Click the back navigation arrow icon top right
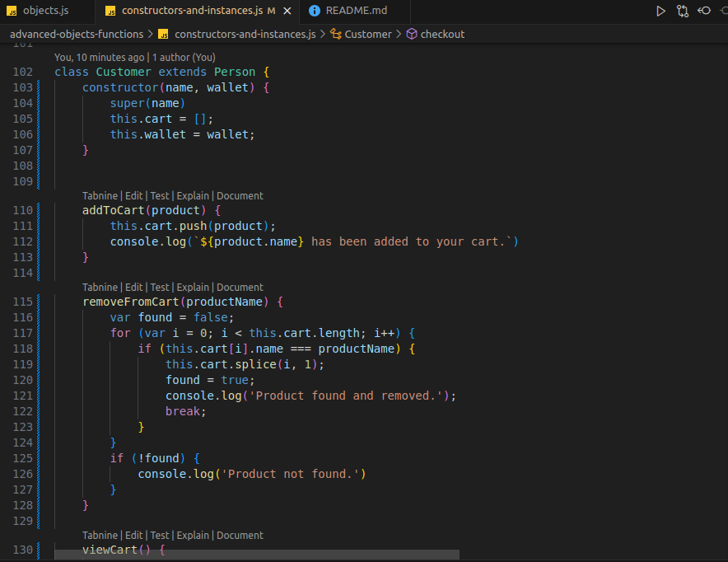728x562 pixels. click(x=704, y=11)
